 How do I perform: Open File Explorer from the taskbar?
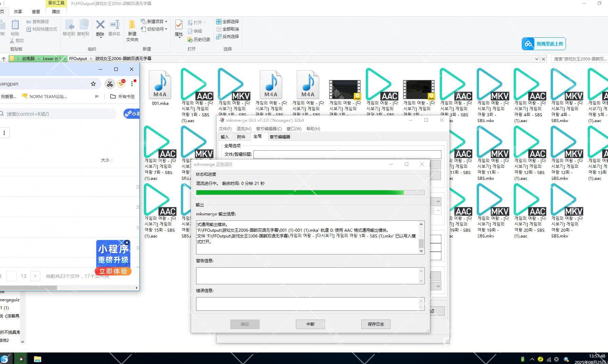pos(37,359)
